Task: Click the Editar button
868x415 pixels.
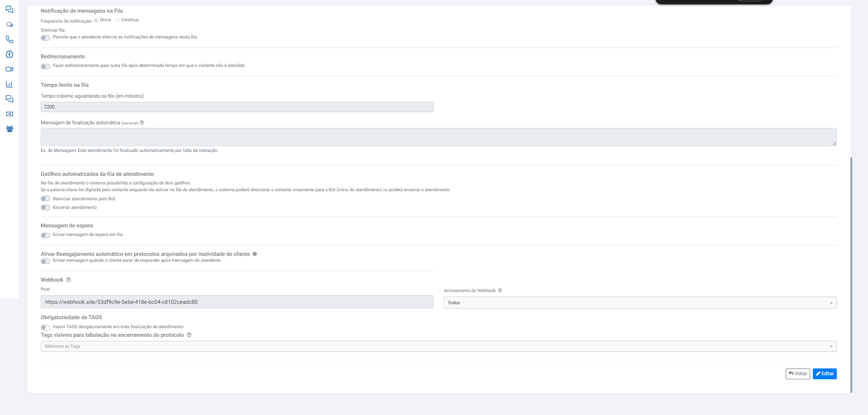Action: pyautogui.click(x=825, y=374)
